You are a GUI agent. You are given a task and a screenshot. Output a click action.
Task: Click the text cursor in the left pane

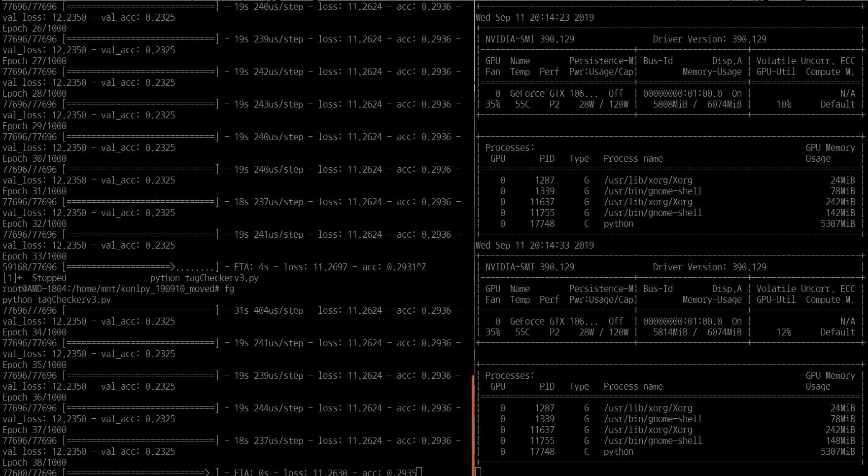point(419,472)
